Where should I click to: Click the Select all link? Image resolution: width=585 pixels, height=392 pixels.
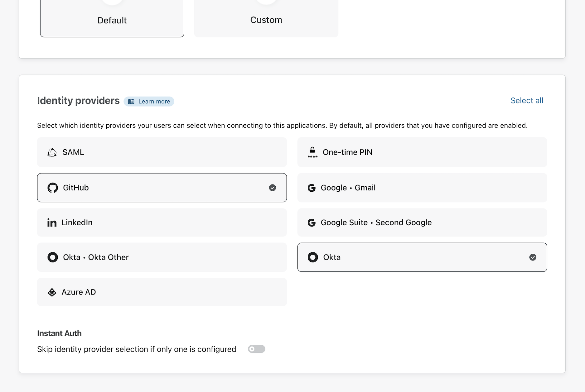tap(527, 101)
